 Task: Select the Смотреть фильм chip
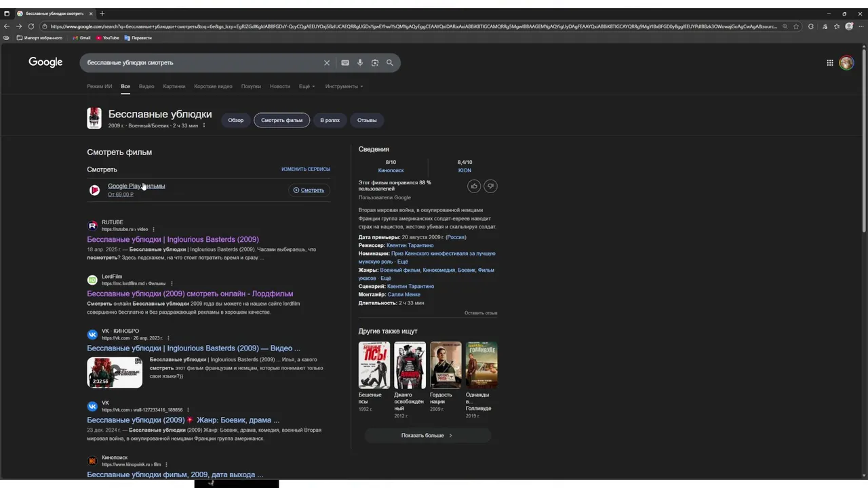pos(282,120)
